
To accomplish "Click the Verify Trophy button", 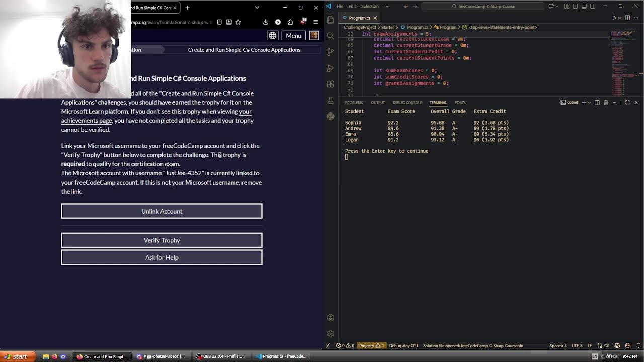I will pyautogui.click(x=162, y=240).
